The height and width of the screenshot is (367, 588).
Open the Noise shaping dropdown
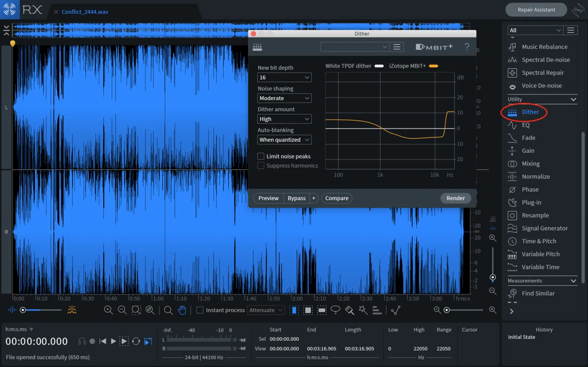[284, 98]
